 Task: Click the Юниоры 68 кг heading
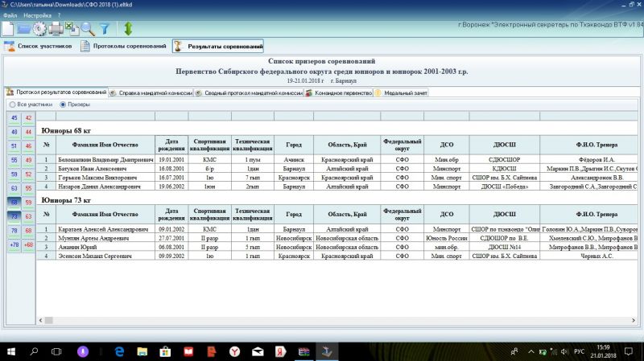pos(66,130)
